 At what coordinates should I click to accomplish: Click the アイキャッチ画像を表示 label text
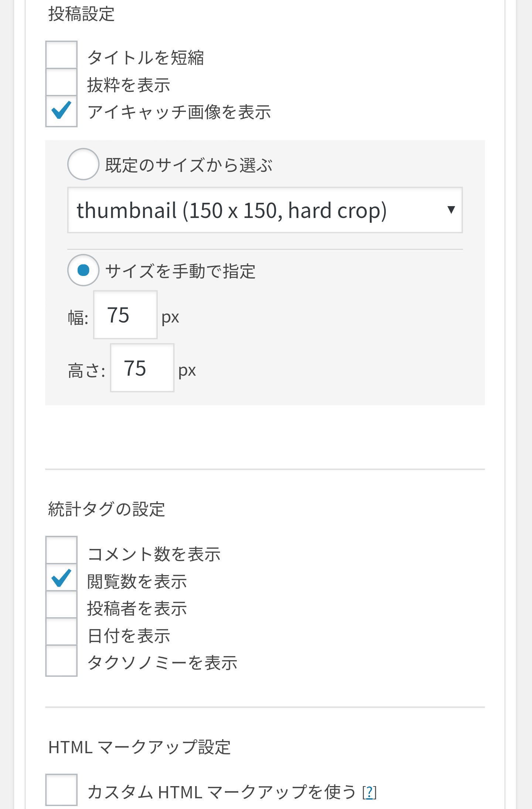(x=179, y=112)
